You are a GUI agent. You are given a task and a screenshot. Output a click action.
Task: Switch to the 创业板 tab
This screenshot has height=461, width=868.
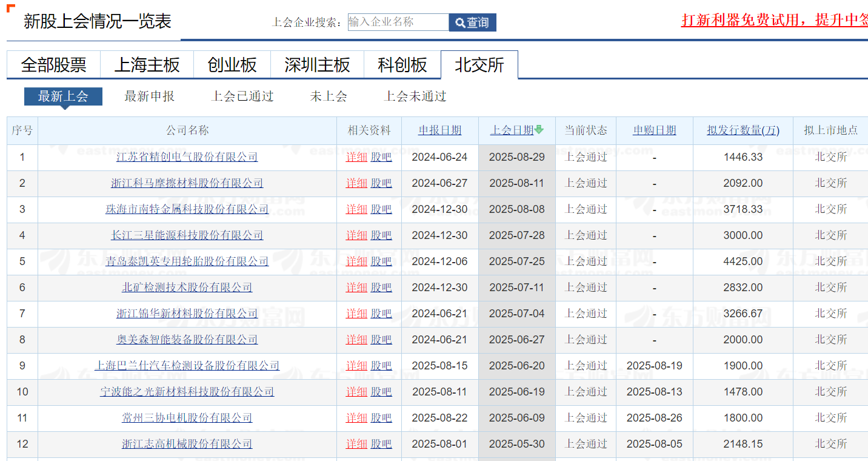coord(232,65)
